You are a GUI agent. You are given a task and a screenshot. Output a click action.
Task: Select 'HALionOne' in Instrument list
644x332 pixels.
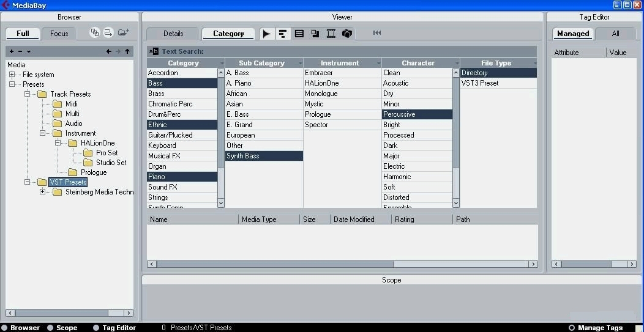point(343,83)
